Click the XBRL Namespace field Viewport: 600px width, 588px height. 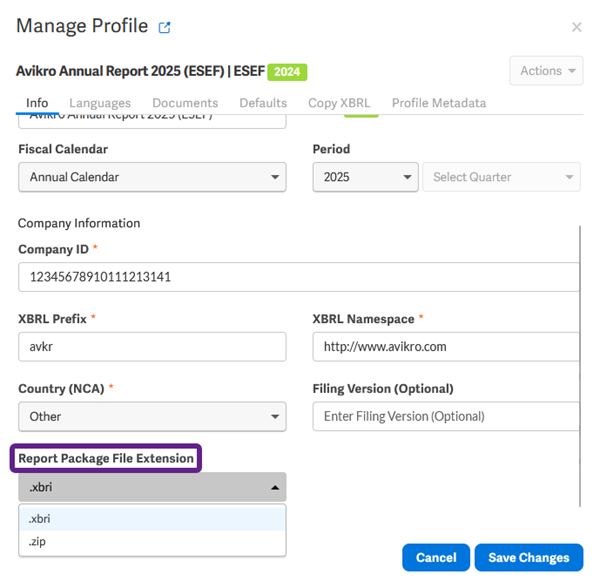click(446, 347)
